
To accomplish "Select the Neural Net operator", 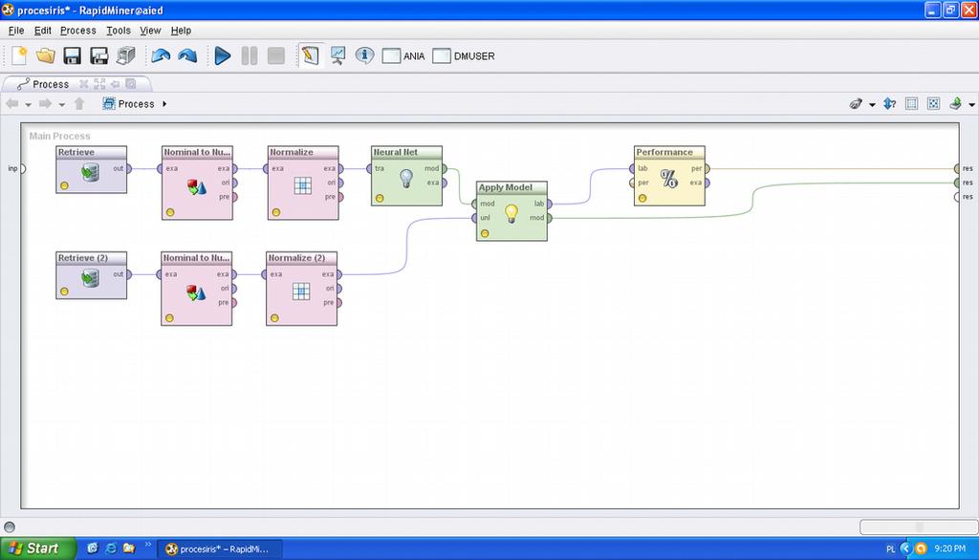I will pos(407,176).
